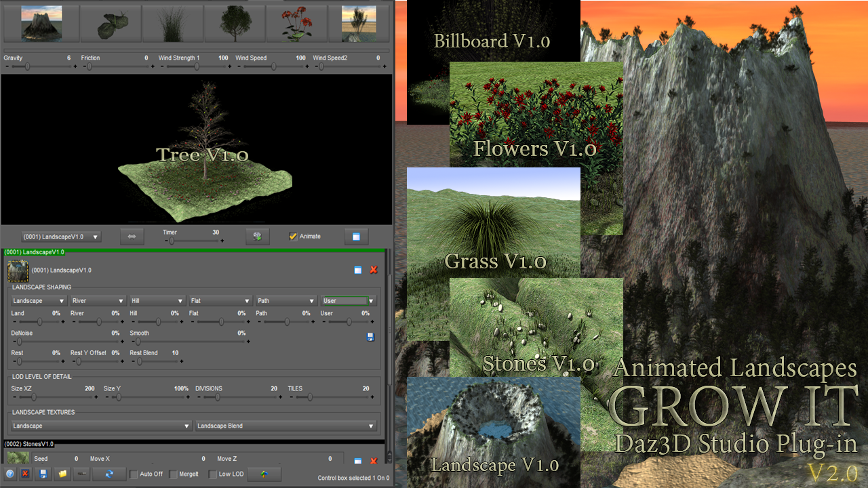
Task: Click the film-reel render animation button
Action: tap(258, 237)
